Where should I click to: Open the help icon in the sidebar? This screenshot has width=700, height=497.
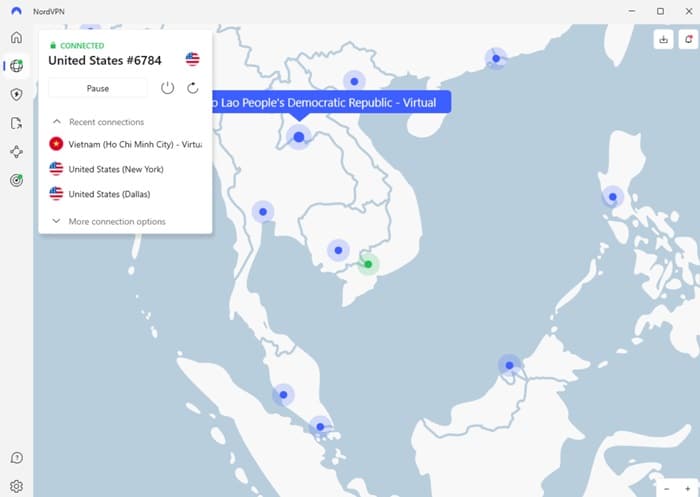click(17, 458)
